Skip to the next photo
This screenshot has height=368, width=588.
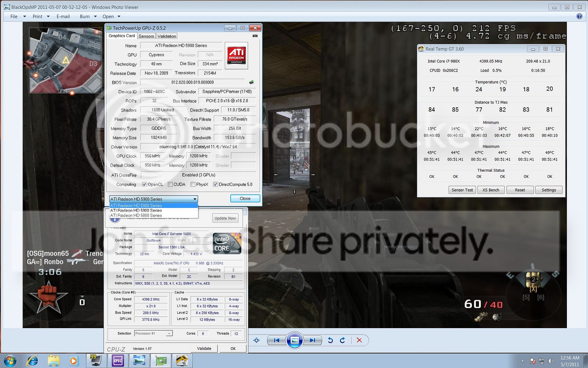[x=312, y=340]
